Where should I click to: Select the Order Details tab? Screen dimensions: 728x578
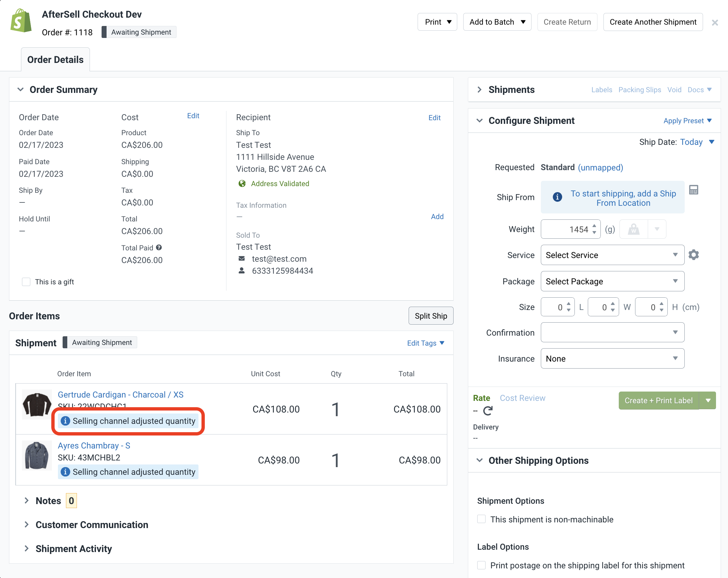point(55,60)
